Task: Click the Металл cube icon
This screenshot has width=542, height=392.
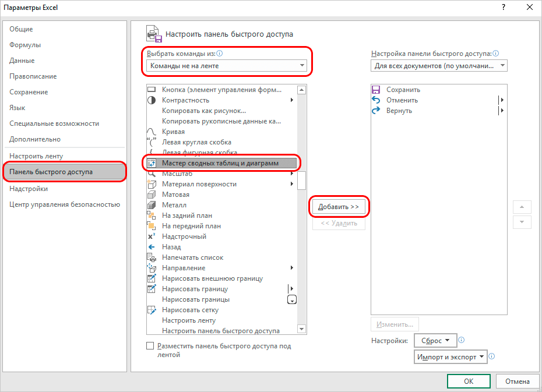Action: (152, 205)
